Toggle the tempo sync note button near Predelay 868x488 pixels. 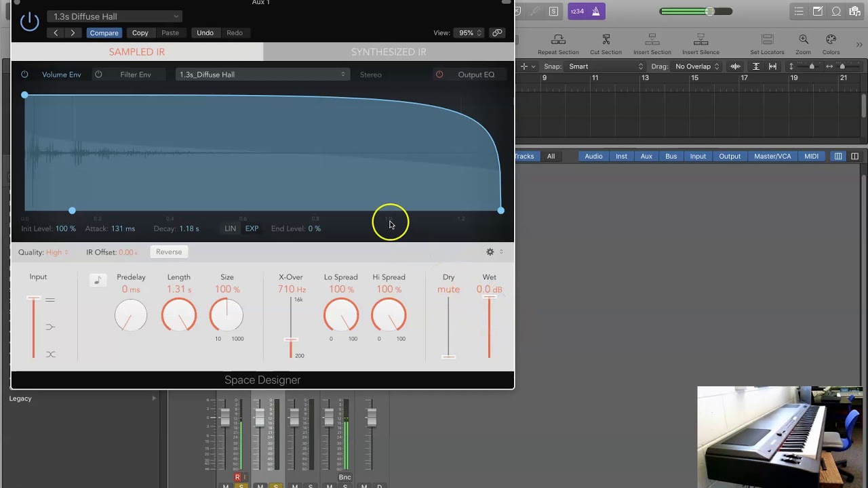pos(98,281)
